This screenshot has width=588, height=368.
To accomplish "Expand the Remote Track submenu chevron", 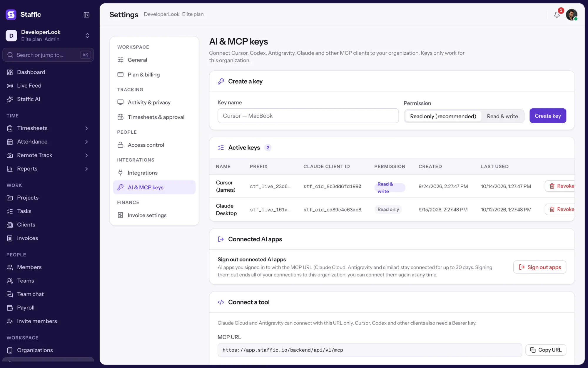I will (86, 155).
